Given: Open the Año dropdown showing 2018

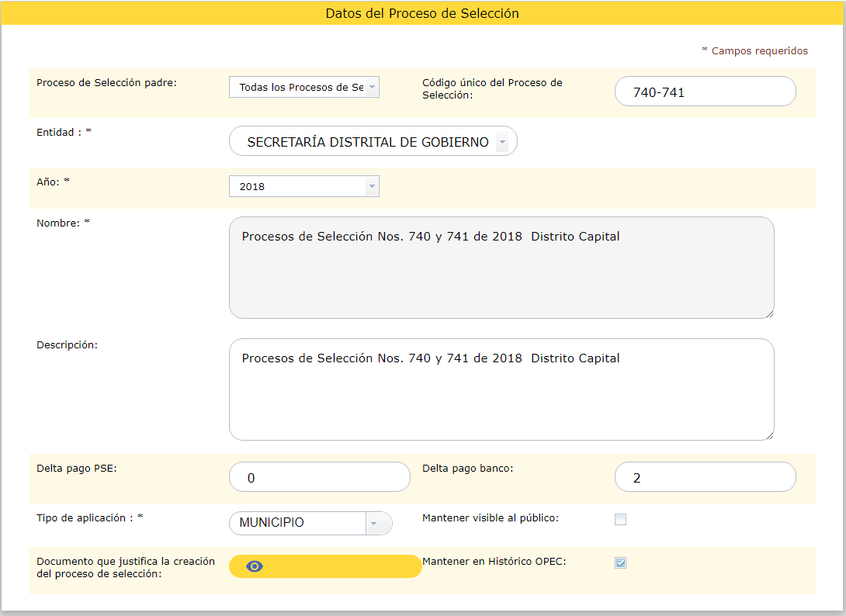Looking at the screenshot, I should (303, 186).
